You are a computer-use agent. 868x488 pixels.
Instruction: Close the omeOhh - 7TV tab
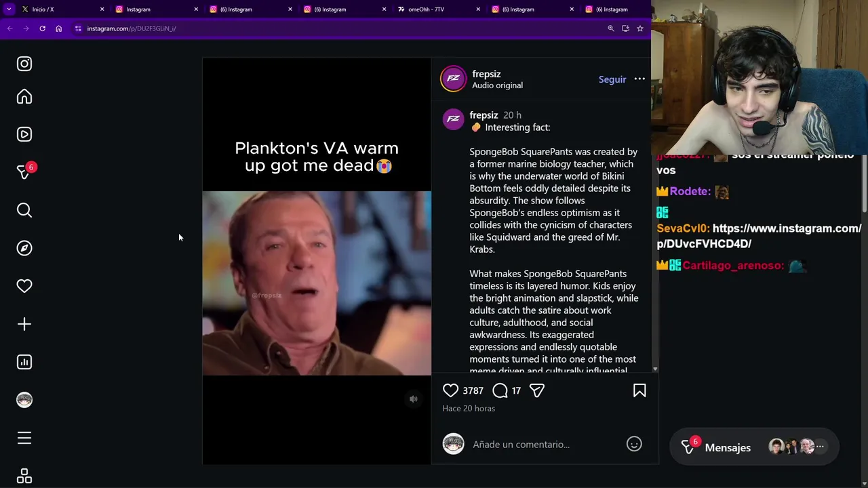coord(478,9)
